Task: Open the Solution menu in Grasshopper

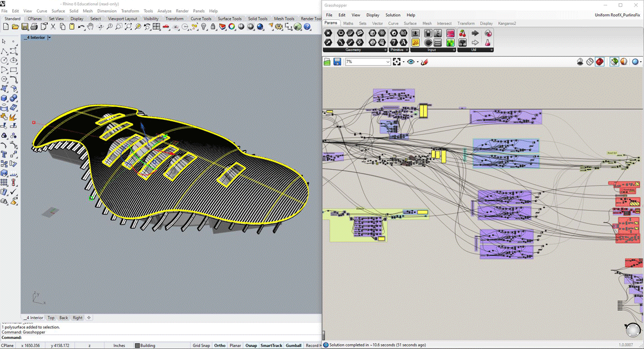Action: pyautogui.click(x=392, y=15)
